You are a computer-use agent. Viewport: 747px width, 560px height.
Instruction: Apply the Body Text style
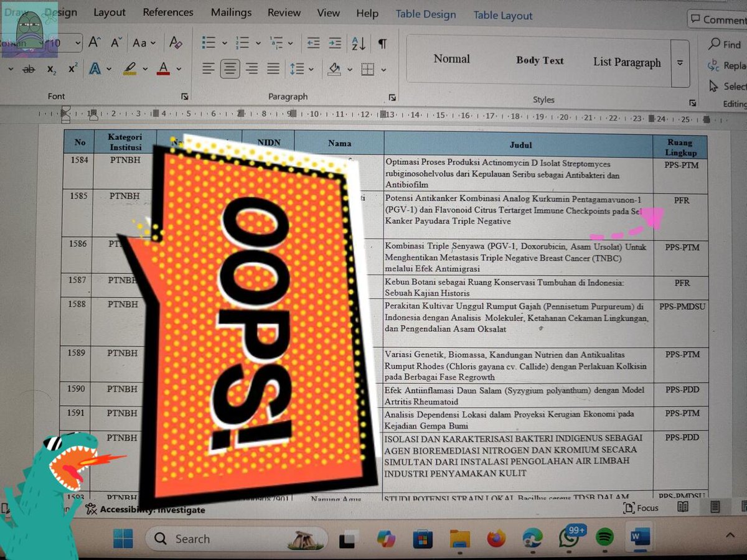540,60
